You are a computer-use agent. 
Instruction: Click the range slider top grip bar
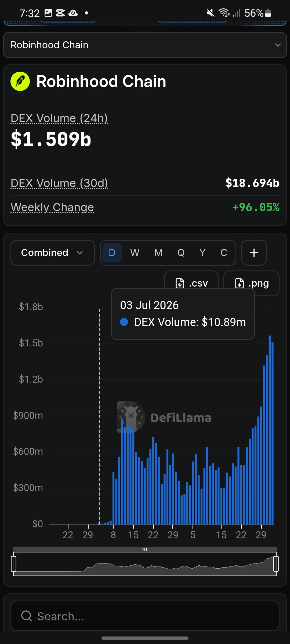[x=145, y=549]
